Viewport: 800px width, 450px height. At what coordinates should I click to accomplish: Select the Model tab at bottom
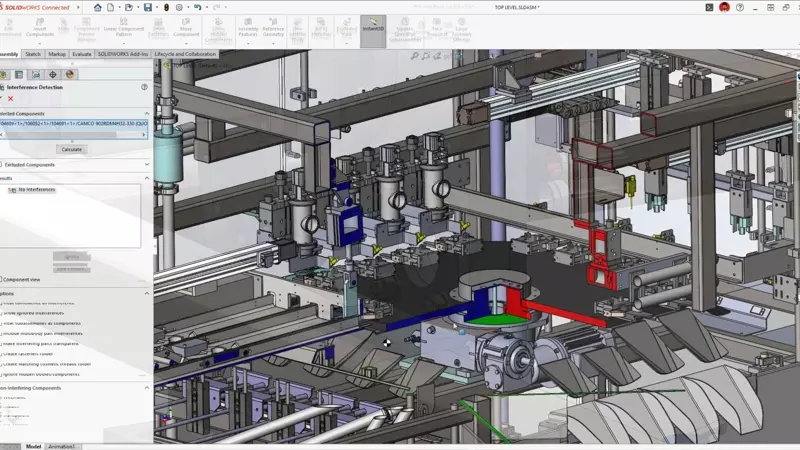[33, 446]
